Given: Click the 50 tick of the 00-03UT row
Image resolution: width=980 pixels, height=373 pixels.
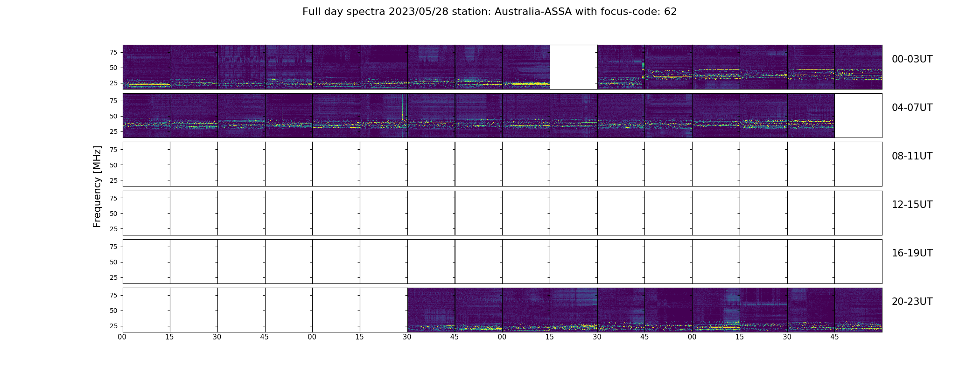Looking at the screenshot, I should pyautogui.click(x=113, y=68).
